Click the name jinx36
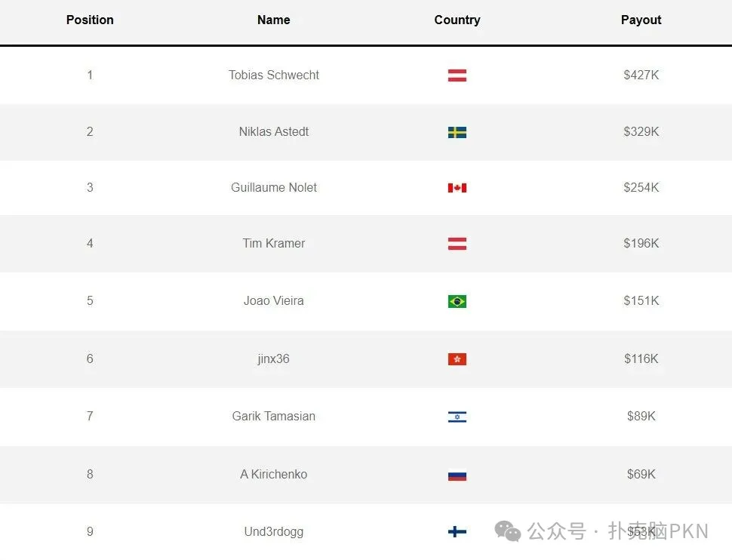This screenshot has height=560, width=732. pos(273,359)
